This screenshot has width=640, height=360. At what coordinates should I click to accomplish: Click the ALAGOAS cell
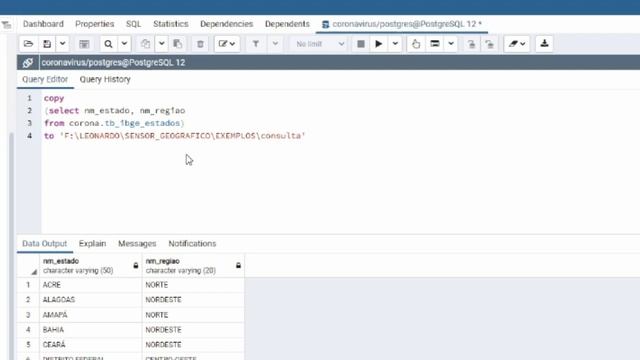91,300
